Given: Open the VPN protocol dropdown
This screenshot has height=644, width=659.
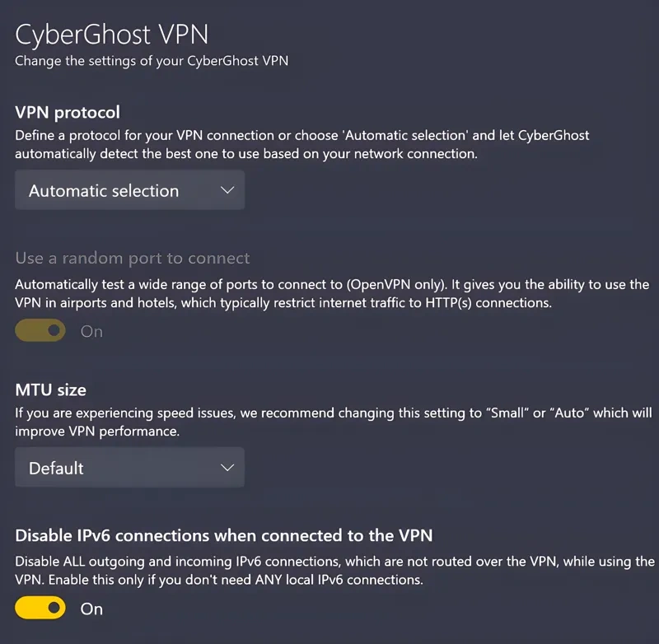Looking at the screenshot, I should (x=129, y=190).
